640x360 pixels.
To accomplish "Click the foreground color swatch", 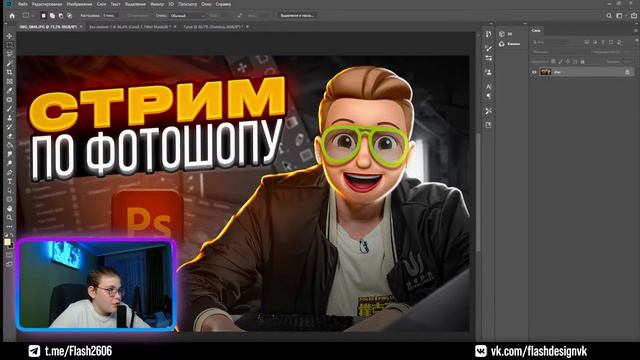I will (7, 242).
